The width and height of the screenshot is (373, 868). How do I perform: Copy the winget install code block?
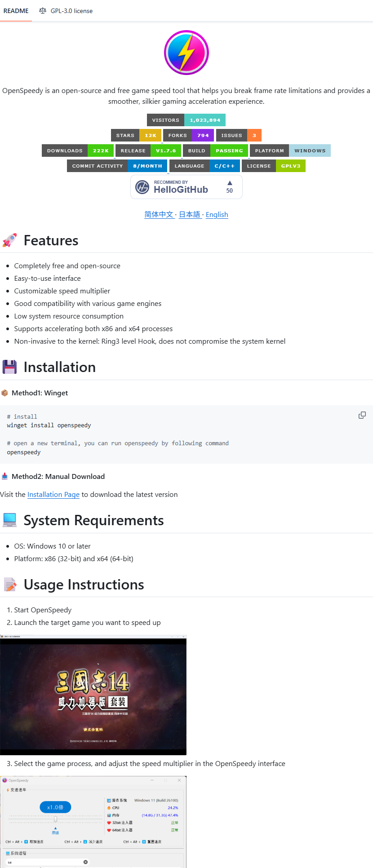click(x=362, y=415)
